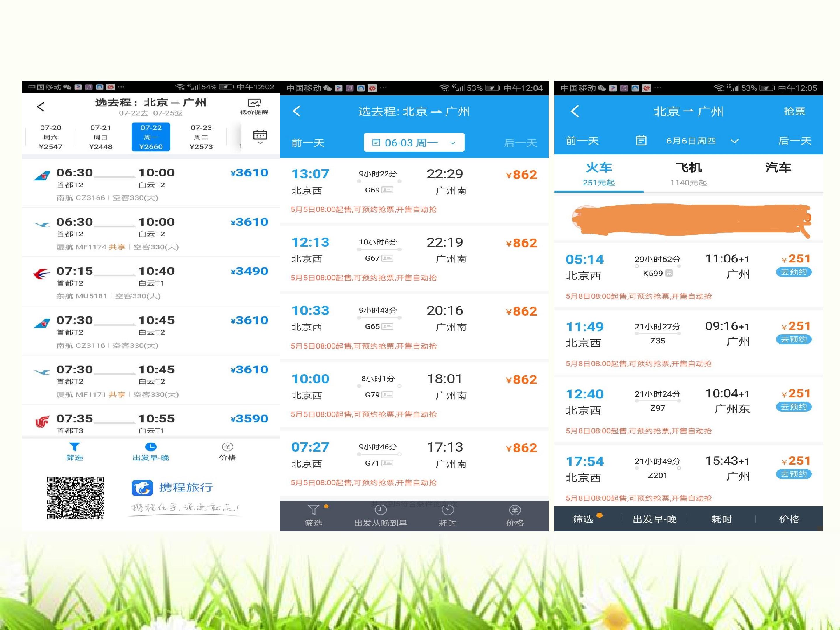The image size is (840, 630).
Task: Tap back arrow in flight search header
Action: click(41, 107)
